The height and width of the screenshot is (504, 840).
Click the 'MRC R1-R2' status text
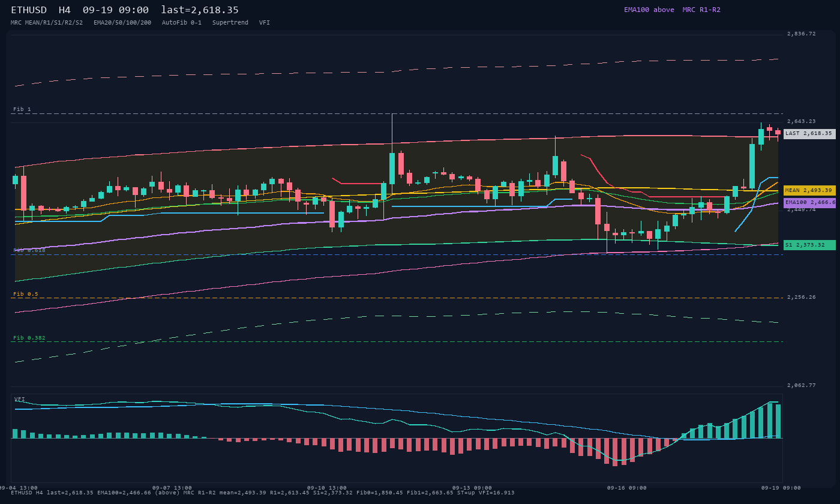[x=701, y=10]
